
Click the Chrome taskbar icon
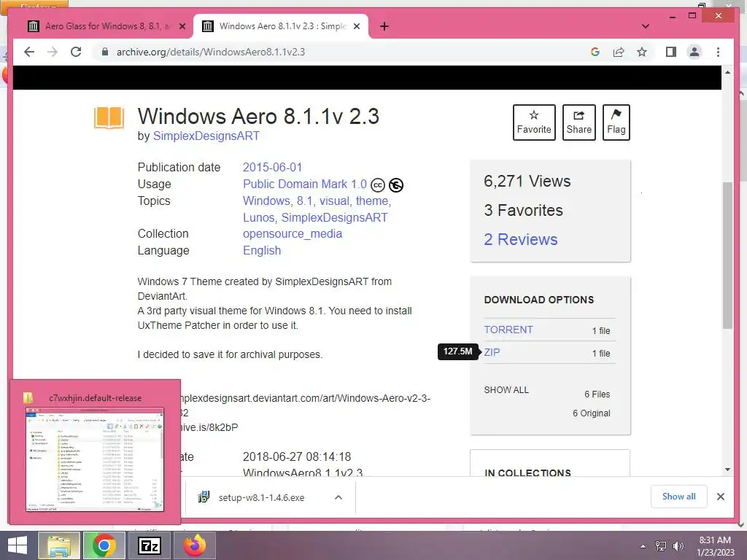coord(104,545)
